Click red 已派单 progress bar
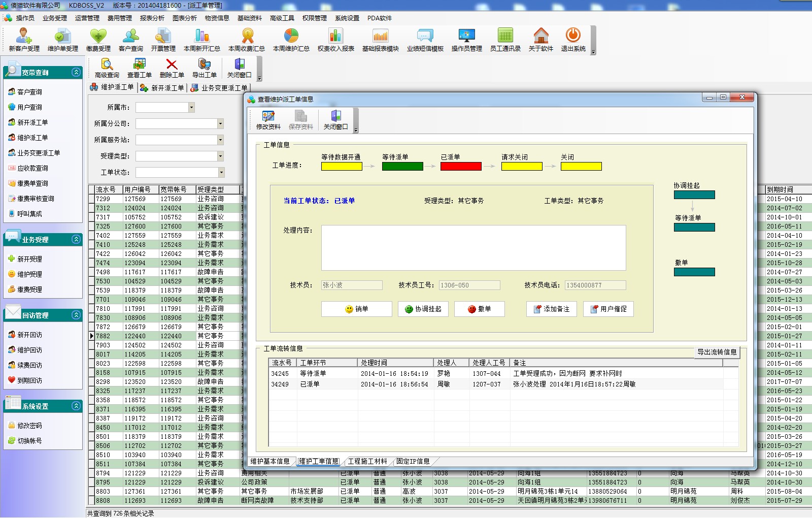Image resolution: width=812 pixels, height=518 pixels. click(x=461, y=166)
